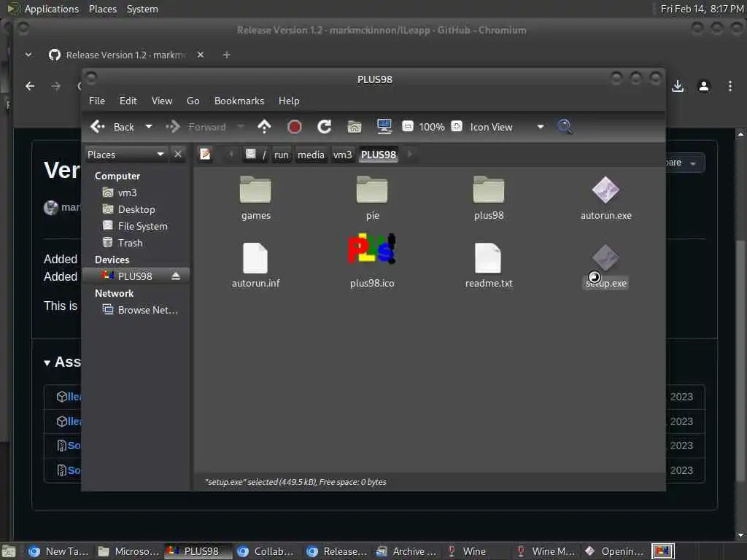This screenshot has width=747, height=560.
Task: Open the Back history dropdown arrow
Action: tap(149, 127)
